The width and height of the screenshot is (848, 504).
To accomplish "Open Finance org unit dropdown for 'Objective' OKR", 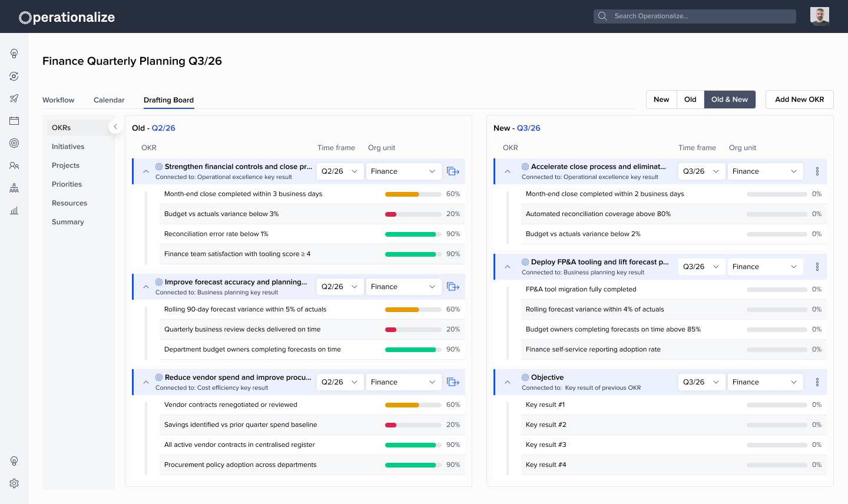I will [766, 382].
